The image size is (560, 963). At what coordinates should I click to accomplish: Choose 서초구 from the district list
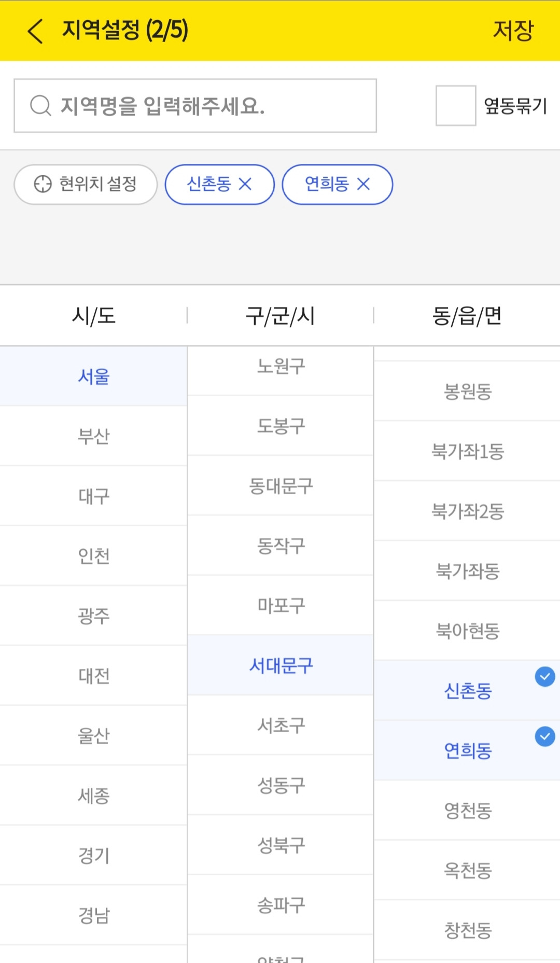pyautogui.click(x=281, y=725)
